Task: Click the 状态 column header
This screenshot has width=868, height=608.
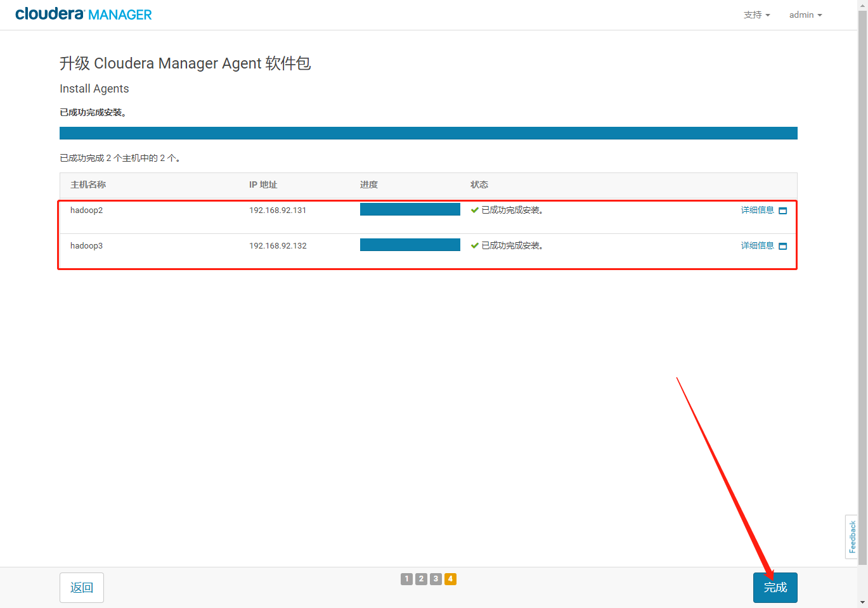Action: [479, 184]
